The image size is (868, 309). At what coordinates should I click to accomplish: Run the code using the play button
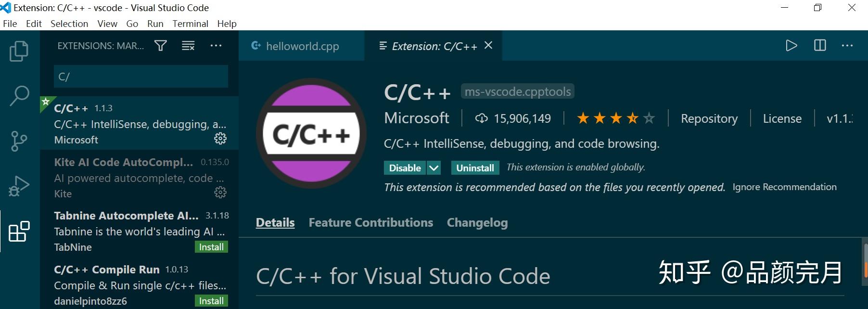pyautogui.click(x=791, y=45)
